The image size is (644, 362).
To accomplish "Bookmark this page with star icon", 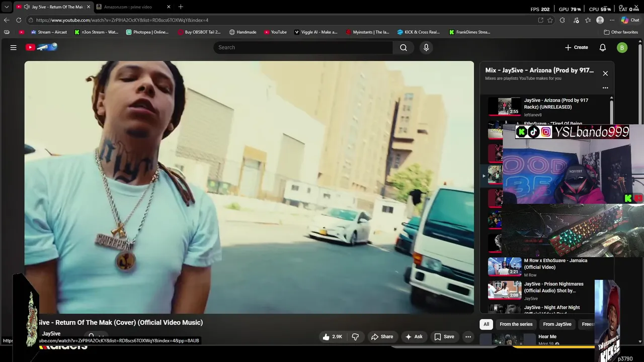I will (x=550, y=20).
